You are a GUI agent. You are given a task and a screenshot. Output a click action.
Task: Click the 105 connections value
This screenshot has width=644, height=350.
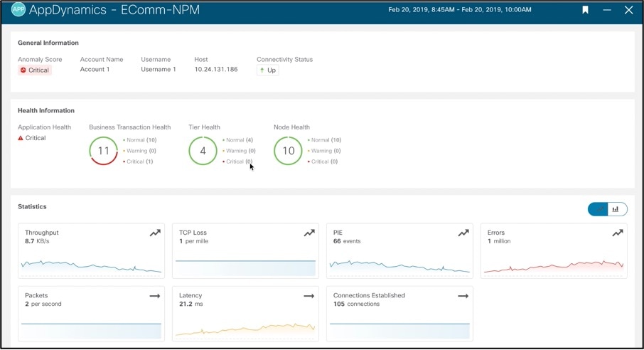click(357, 304)
